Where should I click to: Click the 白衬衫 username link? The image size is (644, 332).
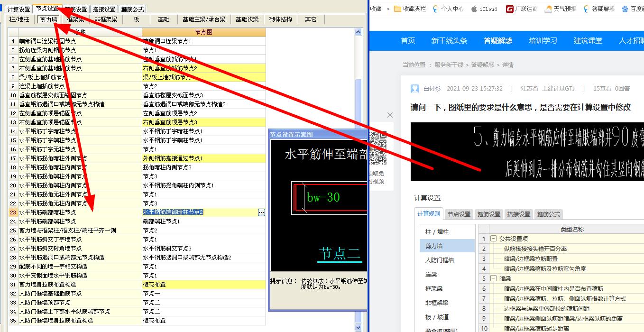pos(432,89)
